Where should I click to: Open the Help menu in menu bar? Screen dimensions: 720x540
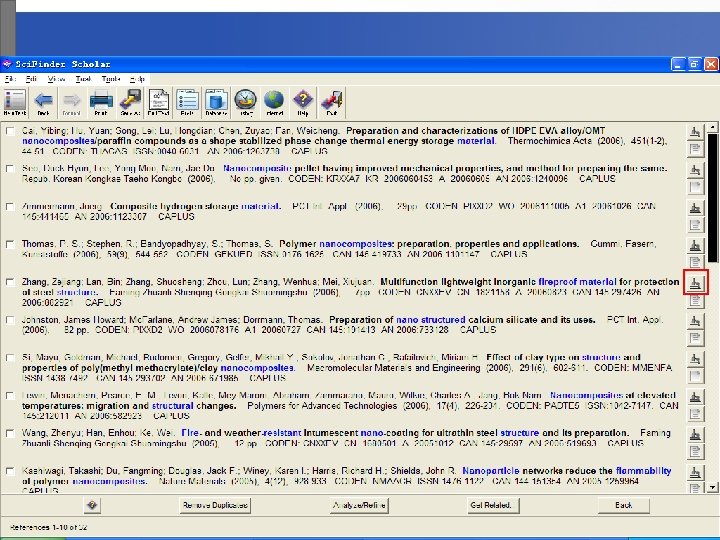(x=137, y=79)
